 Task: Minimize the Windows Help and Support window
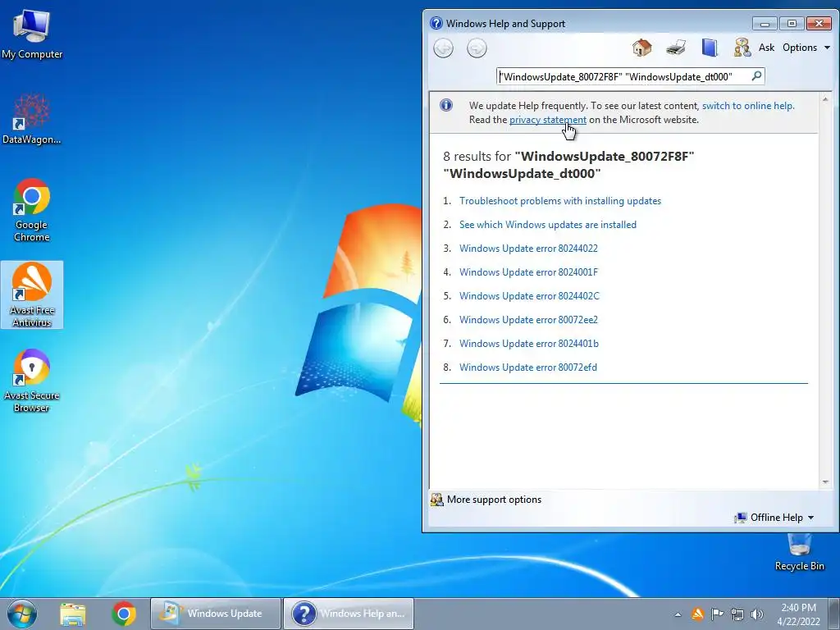[765, 24]
